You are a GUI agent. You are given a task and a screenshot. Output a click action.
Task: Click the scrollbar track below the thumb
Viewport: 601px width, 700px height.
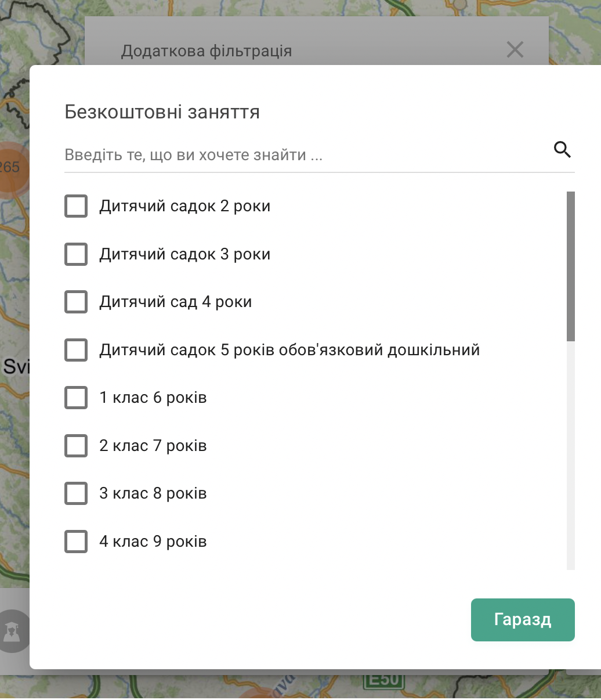coord(571,456)
